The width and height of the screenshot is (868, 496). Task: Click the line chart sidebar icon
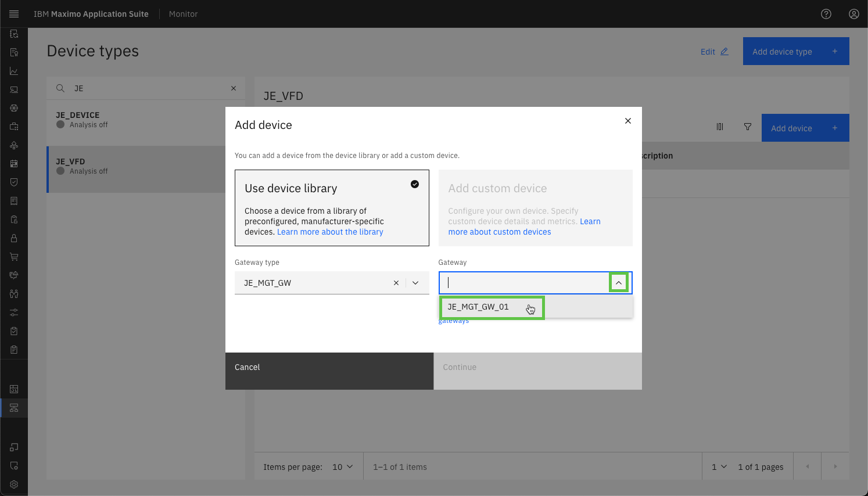[x=14, y=71]
